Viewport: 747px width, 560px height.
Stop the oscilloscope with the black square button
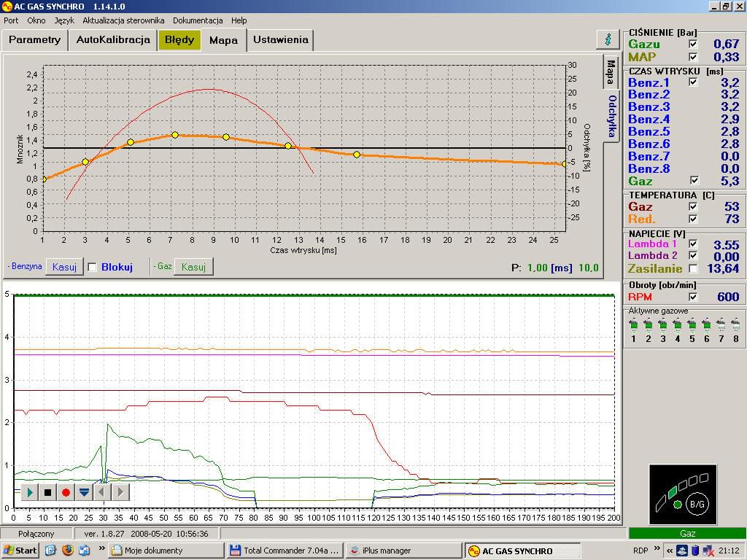[47, 492]
